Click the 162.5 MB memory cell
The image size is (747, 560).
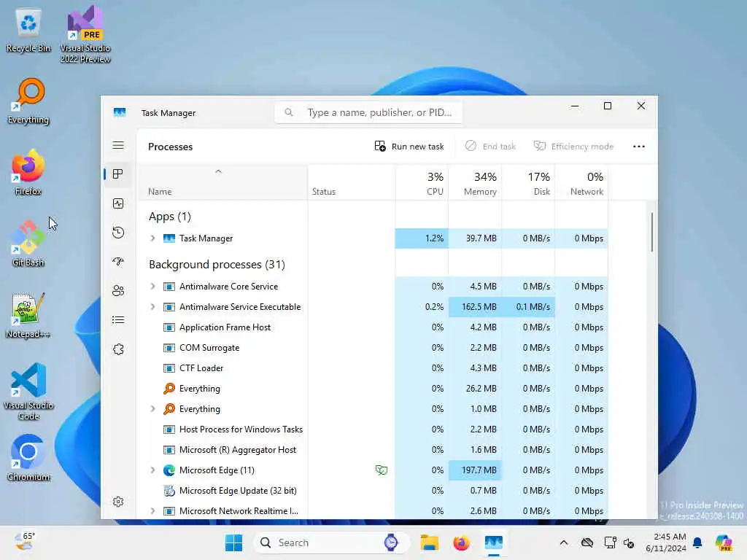(x=475, y=307)
